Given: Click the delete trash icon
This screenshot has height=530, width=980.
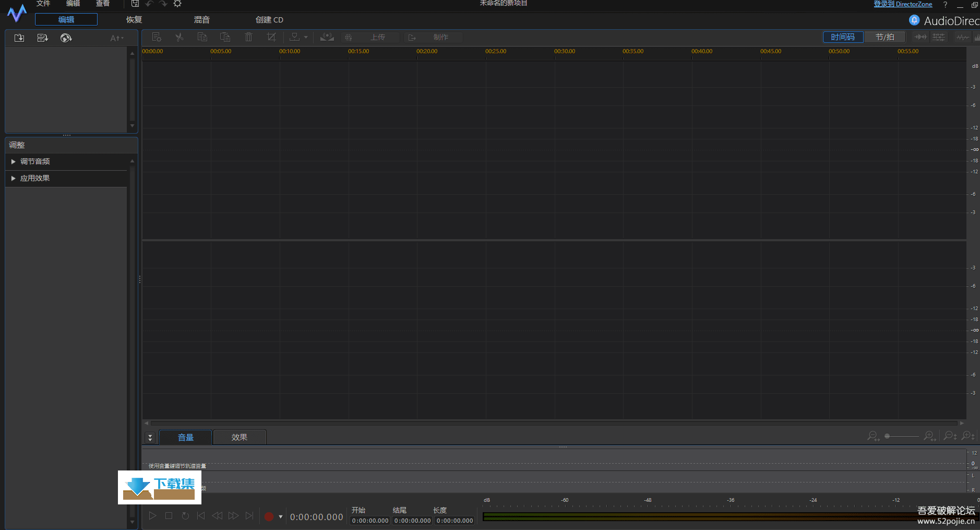Looking at the screenshot, I should [248, 37].
